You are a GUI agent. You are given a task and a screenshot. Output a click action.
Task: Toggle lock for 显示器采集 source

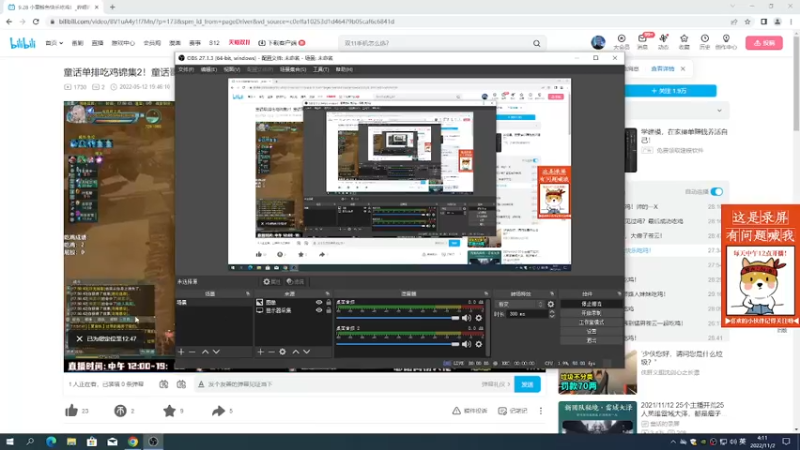tap(329, 310)
